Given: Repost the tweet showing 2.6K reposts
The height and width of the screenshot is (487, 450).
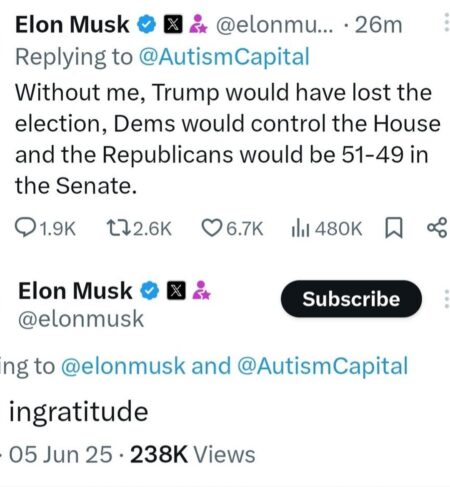Looking at the screenshot, I should (x=118, y=228).
